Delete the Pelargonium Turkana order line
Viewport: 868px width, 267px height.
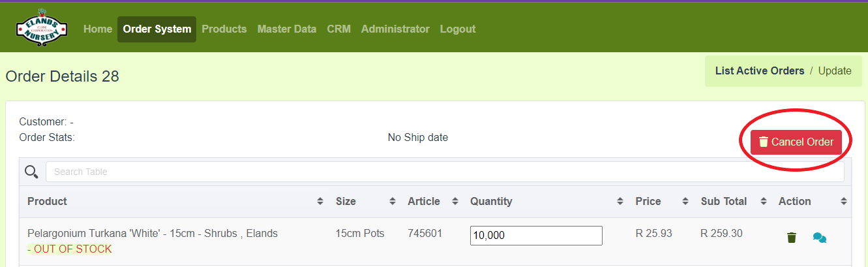[x=792, y=238]
